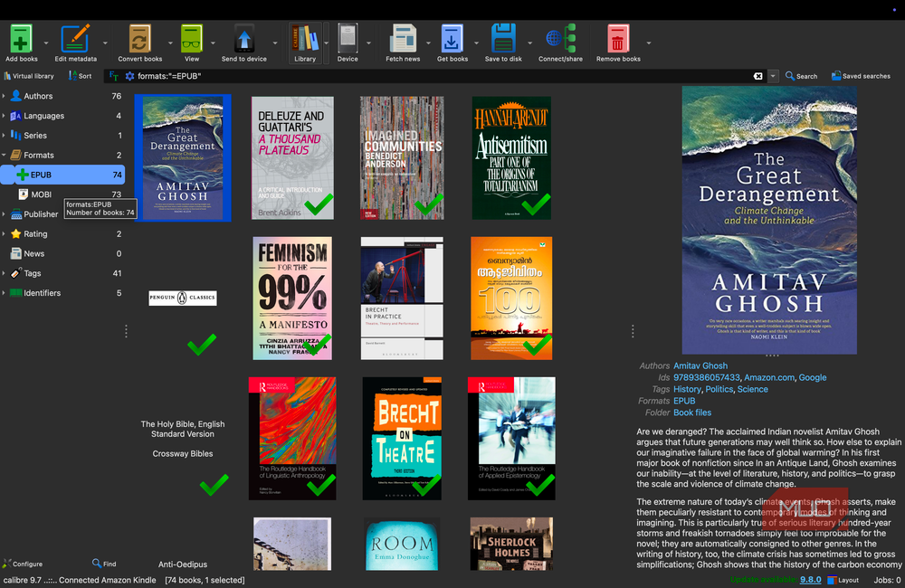The height and width of the screenshot is (588, 905).
Task: Toggle full text search icon in search bar
Action: (114, 76)
